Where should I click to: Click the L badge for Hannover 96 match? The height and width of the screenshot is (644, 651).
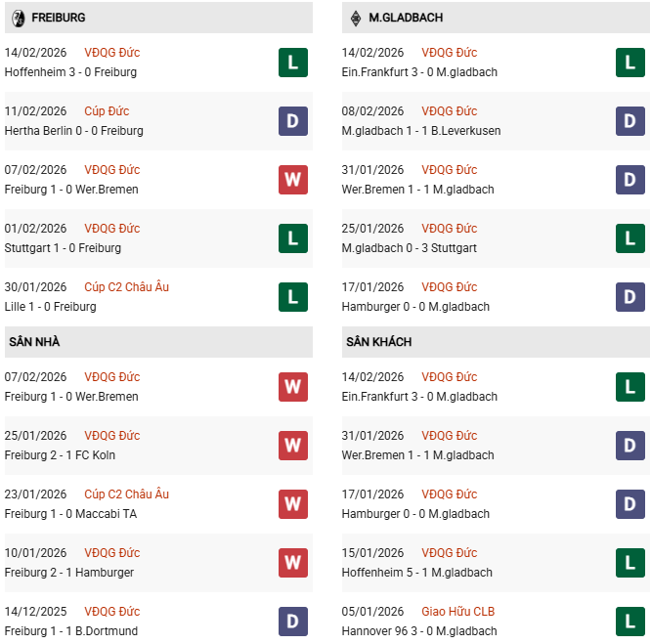pyautogui.click(x=630, y=622)
